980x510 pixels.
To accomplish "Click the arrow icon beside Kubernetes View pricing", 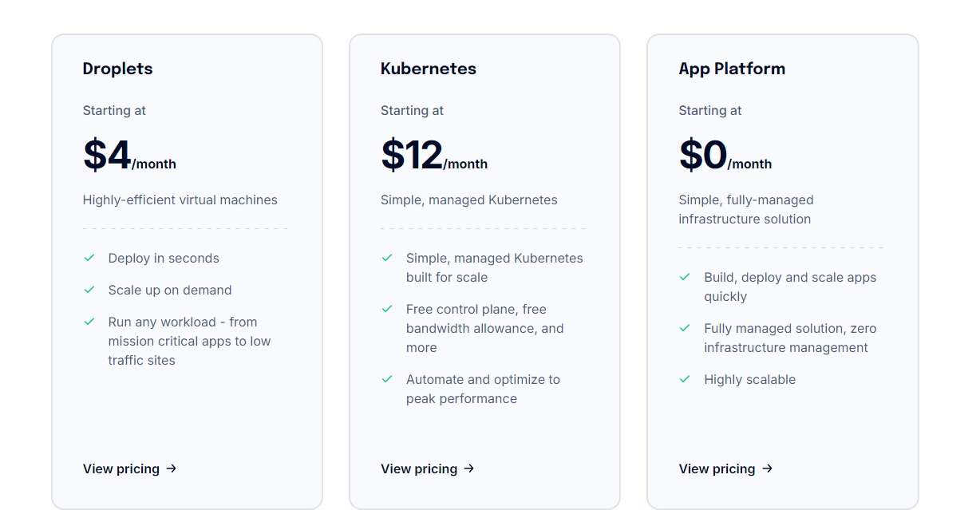I will point(469,468).
